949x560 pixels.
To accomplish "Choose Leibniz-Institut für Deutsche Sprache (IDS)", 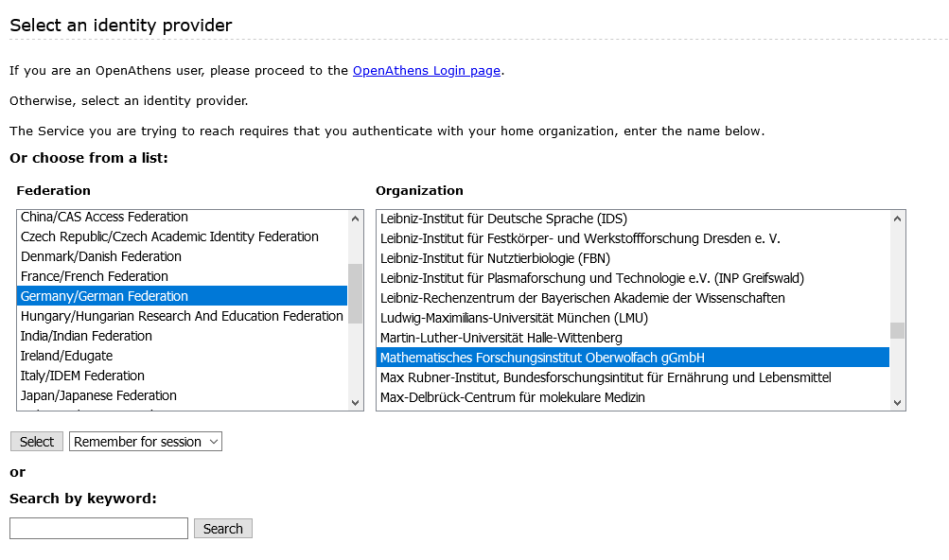I will point(503,219).
